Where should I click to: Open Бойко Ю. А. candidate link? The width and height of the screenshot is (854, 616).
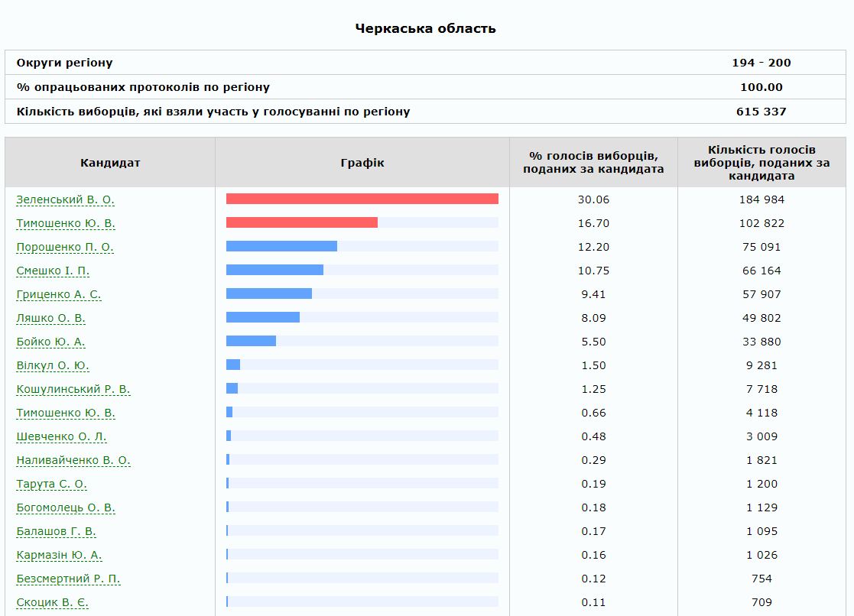click(50, 342)
